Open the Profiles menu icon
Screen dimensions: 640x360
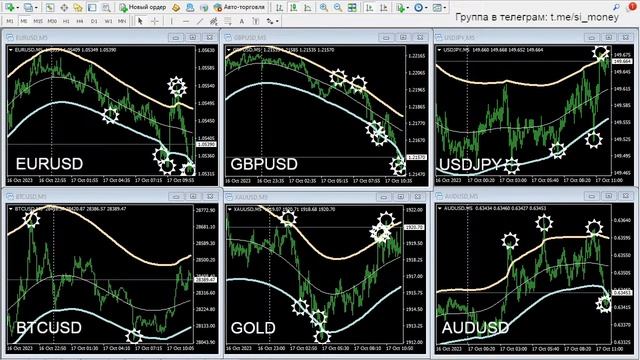tap(28, 7)
